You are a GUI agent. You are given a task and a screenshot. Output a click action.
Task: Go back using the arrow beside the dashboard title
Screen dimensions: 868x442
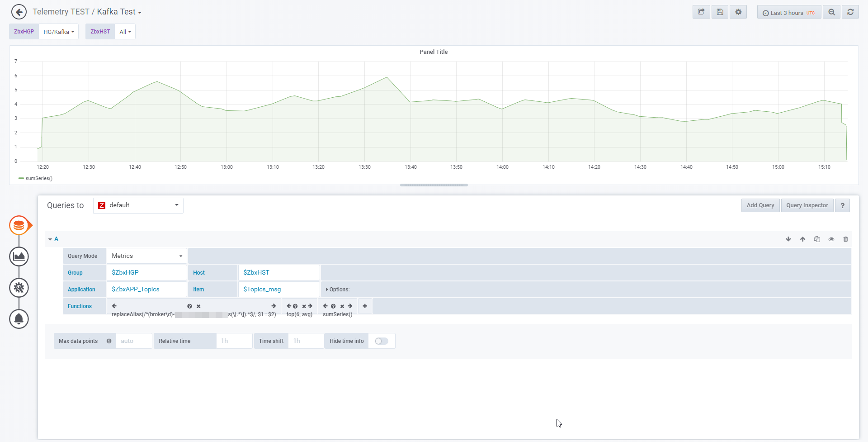tap(19, 12)
